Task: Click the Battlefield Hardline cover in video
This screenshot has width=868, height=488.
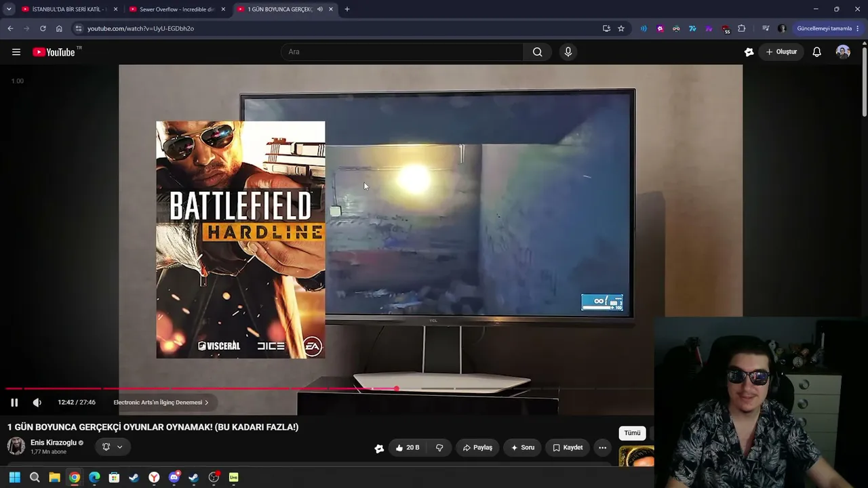Action: [x=241, y=240]
